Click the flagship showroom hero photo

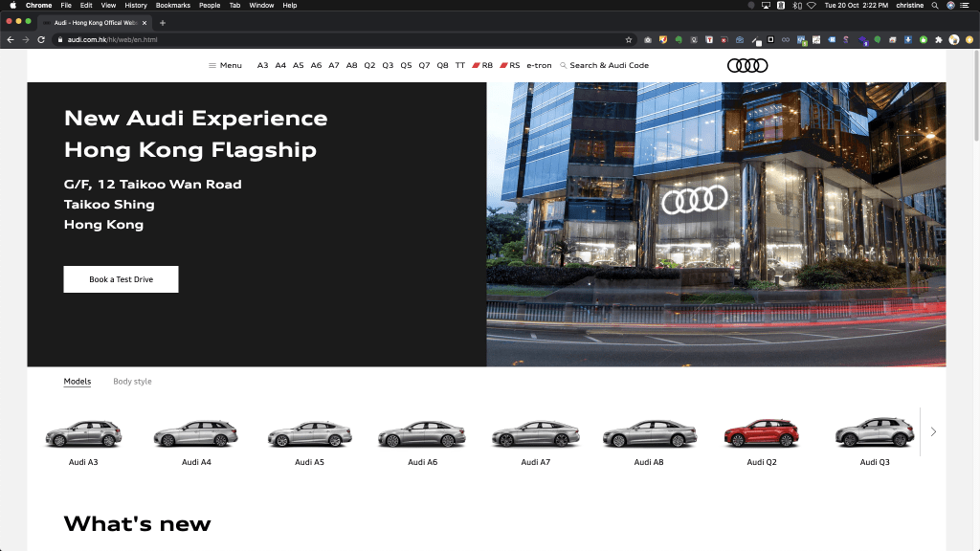[716, 224]
